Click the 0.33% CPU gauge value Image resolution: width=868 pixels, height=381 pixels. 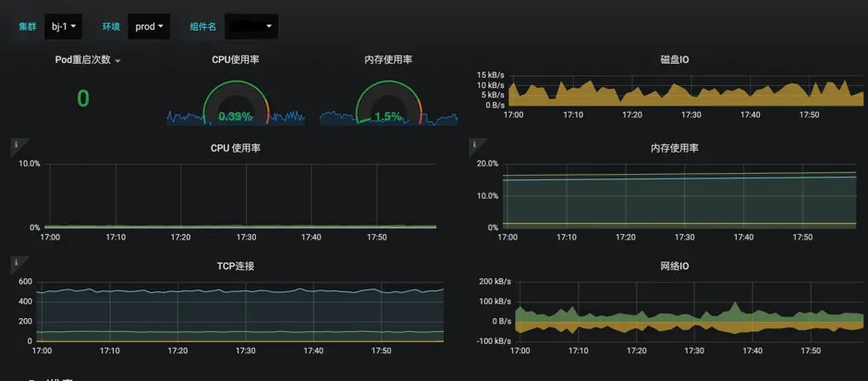click(236, 117)
